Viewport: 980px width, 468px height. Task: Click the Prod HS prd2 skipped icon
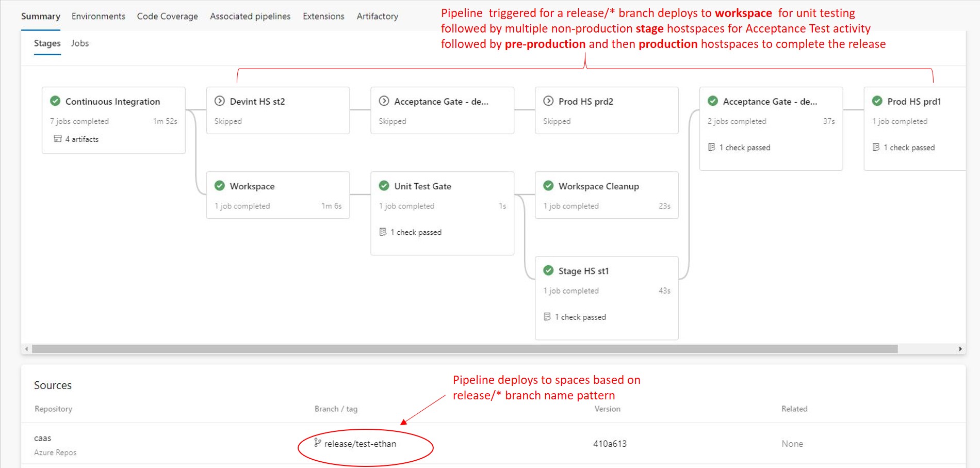tap(548, 101)
